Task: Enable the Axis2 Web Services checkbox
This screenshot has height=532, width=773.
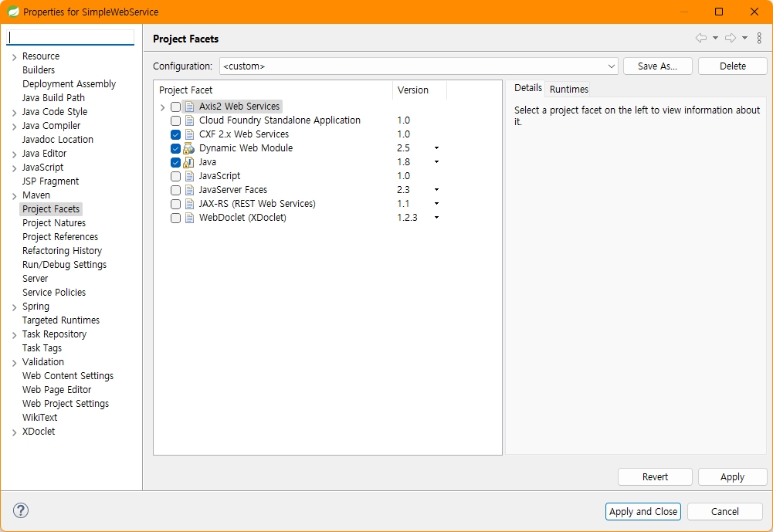Action: tap(175, 107)
